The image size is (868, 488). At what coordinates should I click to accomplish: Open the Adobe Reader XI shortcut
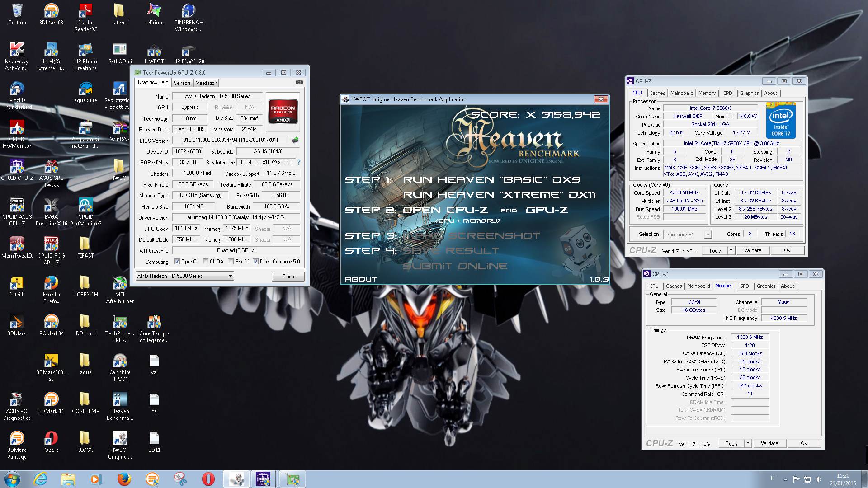85,18
